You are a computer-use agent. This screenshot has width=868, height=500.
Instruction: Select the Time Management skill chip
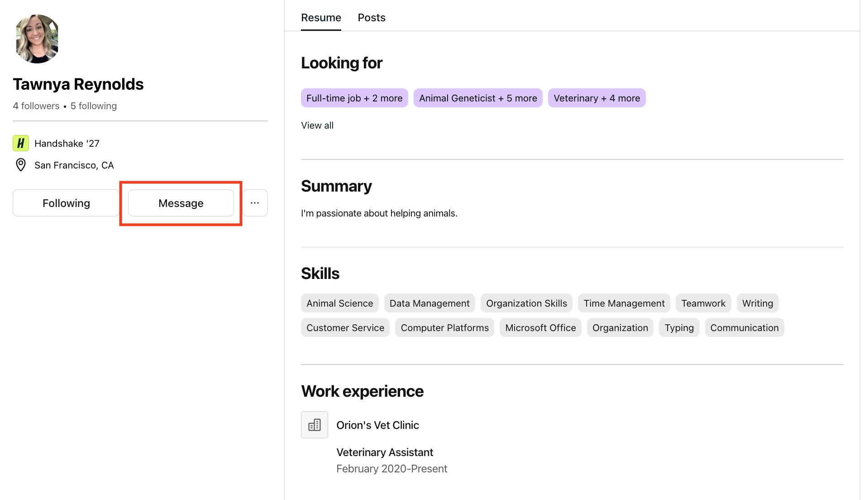624,303
